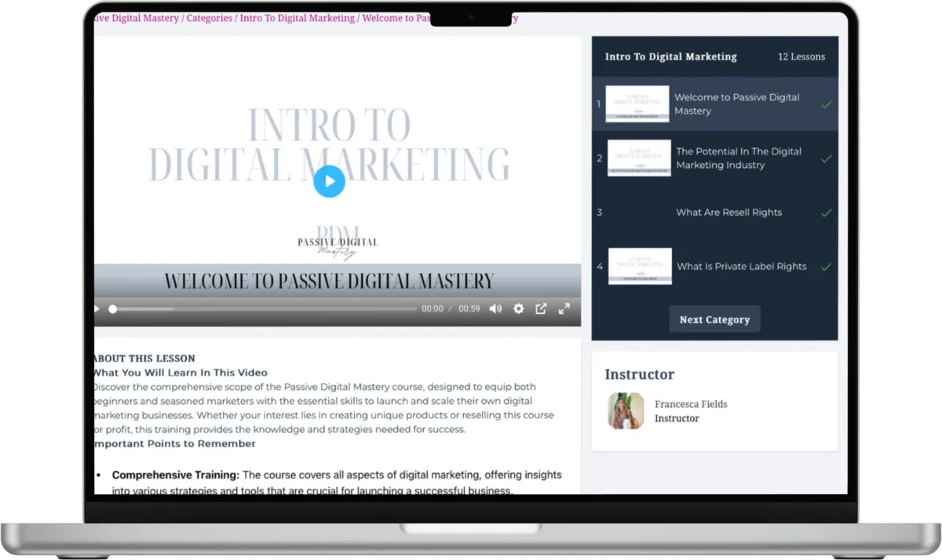
Task: Click the Instructor heading
Action: 639,374
